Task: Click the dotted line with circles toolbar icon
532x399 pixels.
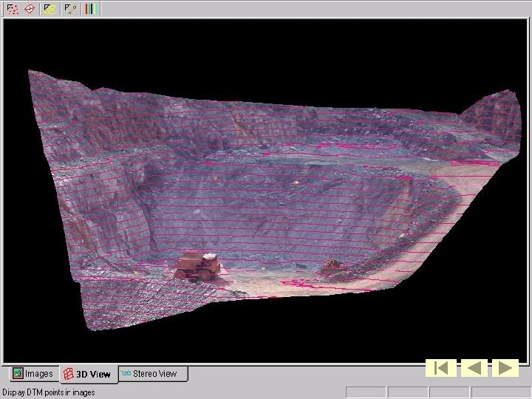Action: (71, 9)
